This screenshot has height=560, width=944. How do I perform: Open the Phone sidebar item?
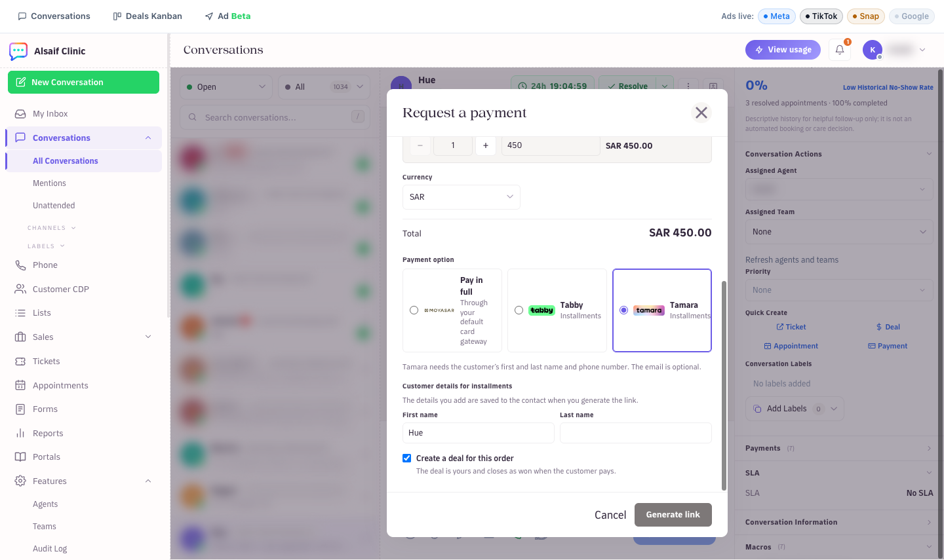coord(83,265)
